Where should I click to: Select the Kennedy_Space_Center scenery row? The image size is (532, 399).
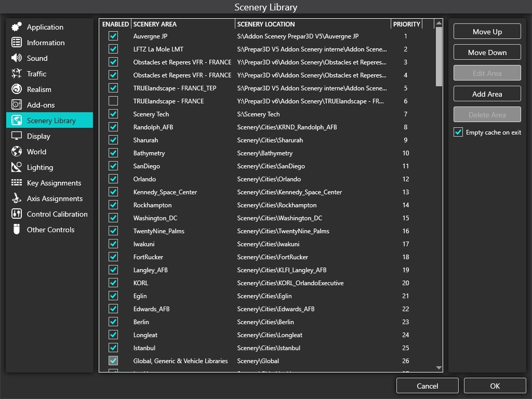pyautogui.click(x=267, y=192)
